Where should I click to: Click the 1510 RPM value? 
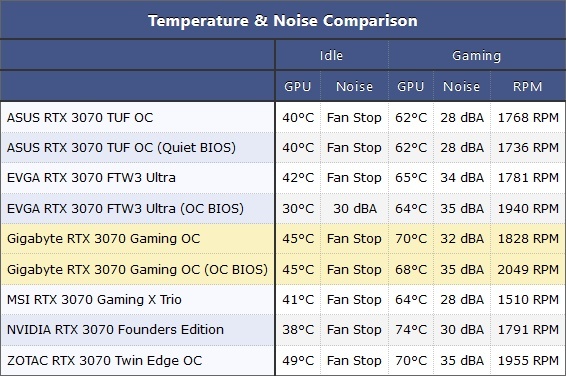528,300
